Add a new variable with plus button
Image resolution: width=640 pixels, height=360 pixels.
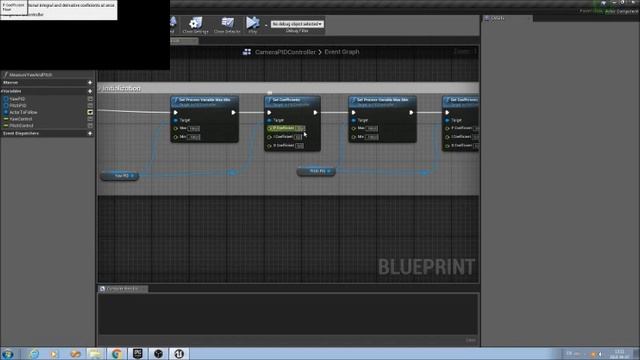(90, 91)
